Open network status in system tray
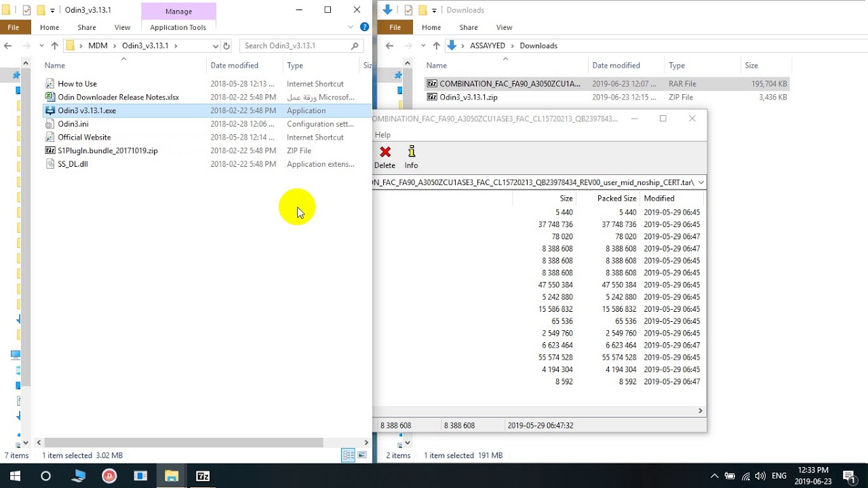Image resolution: width=868 pixels, height=488 pixels. 746,476
